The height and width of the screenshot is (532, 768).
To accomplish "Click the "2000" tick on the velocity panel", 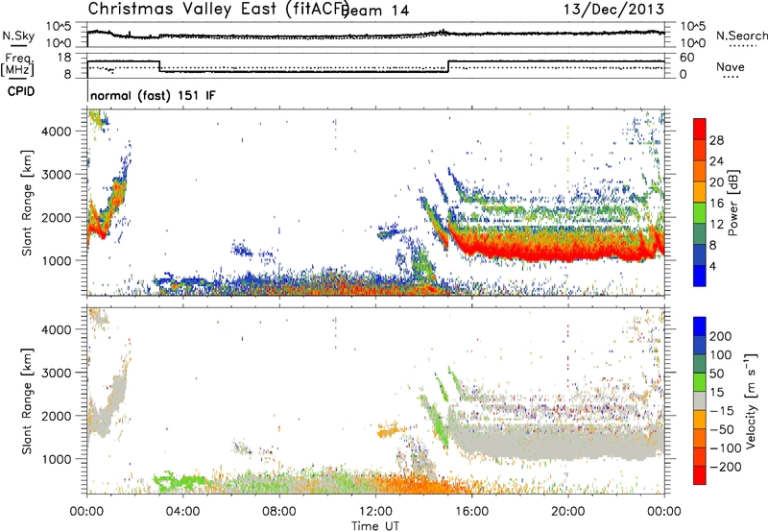I will point(57,416).
